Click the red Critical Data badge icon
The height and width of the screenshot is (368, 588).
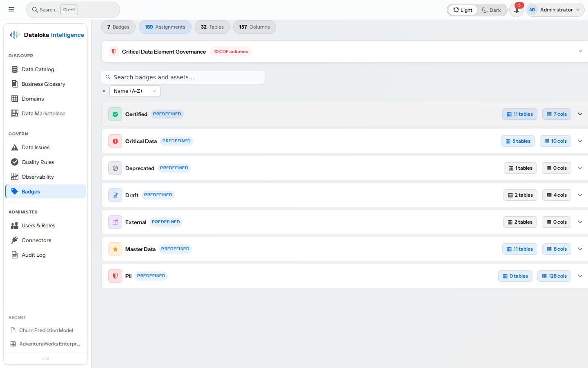point(115,141)
